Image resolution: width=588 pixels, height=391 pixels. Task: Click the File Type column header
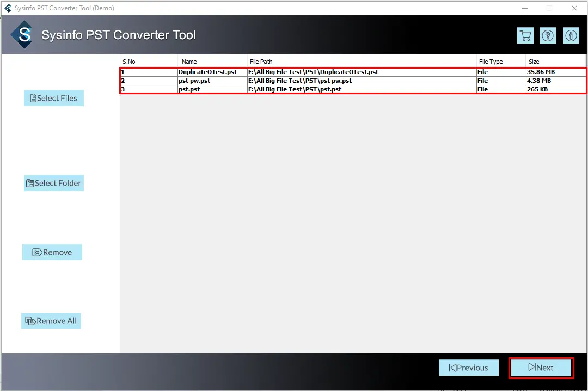(500, 62)
